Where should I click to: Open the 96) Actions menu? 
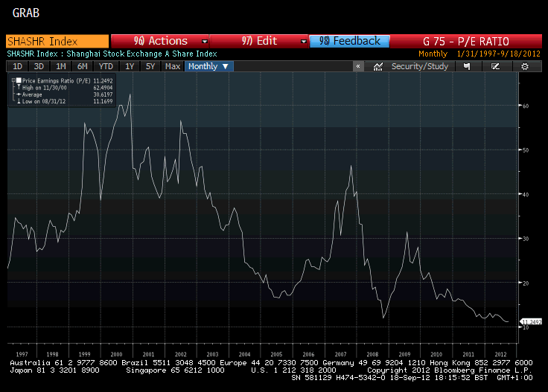(160, 41)
